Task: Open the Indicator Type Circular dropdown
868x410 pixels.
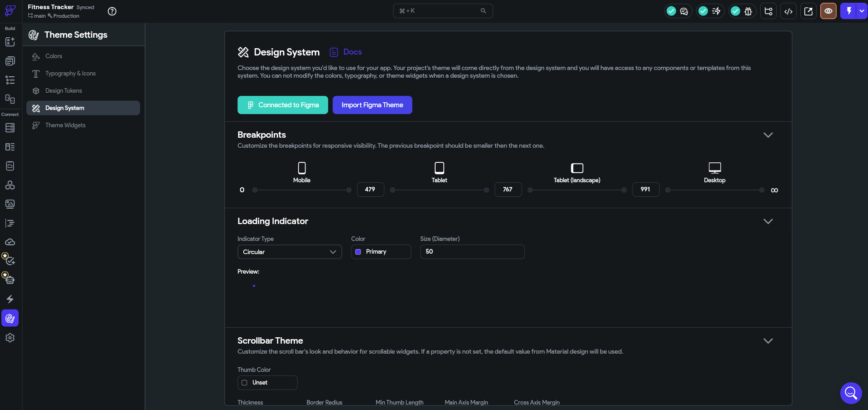Action: pos(290,252)
